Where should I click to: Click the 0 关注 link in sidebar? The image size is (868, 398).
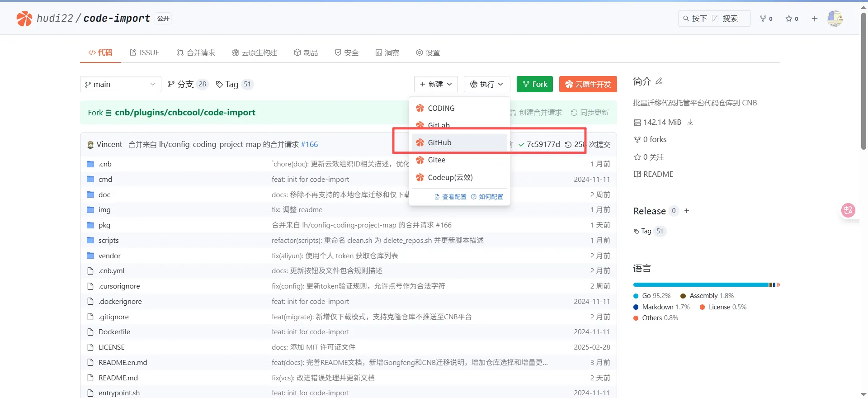(x=649, y=157)
